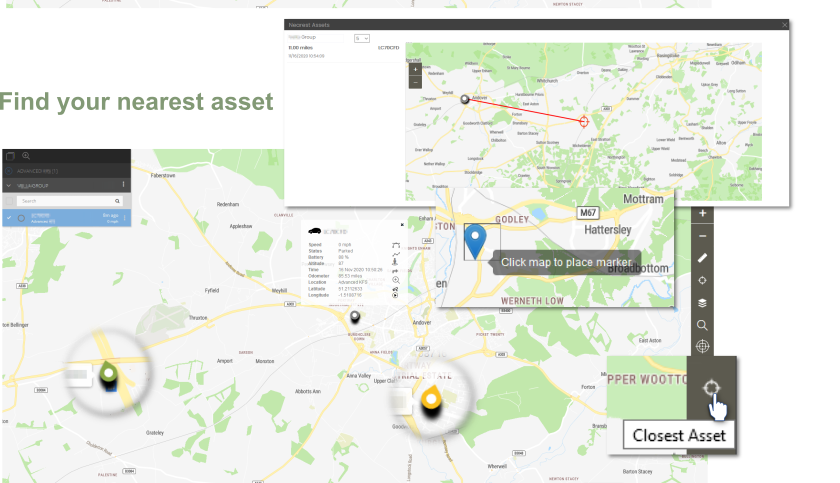This screenshot has width=840, height=483.
Task: Click the playback circle icon in popup
Action: (x=395, y=295)
